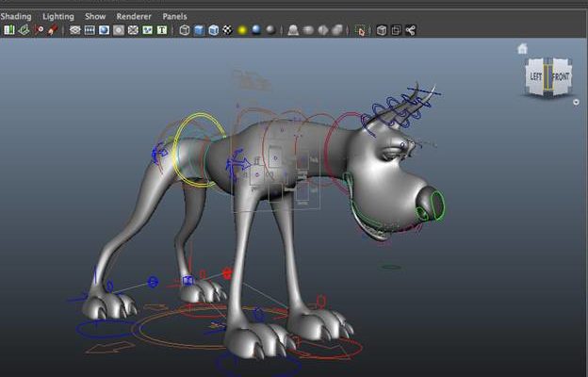588x377 pixels.
Task: Switch to Wireframe display mode
Action: [185, 30]
